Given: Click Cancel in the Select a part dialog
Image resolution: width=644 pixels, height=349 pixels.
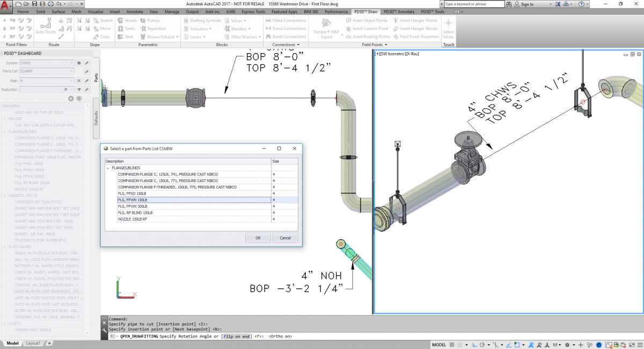Looking at the screenshot, I should tap(285, 237).
